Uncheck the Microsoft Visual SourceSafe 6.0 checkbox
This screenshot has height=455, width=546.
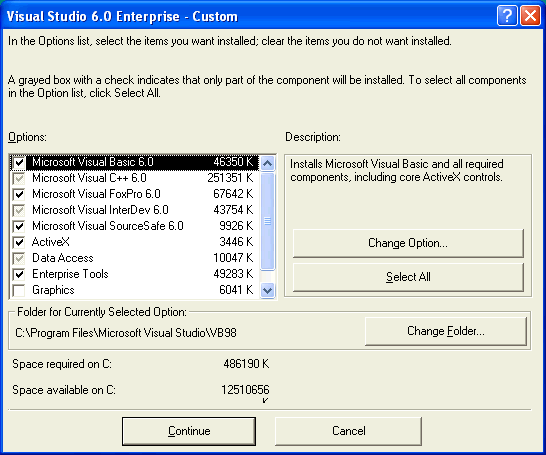coord(19,226)
